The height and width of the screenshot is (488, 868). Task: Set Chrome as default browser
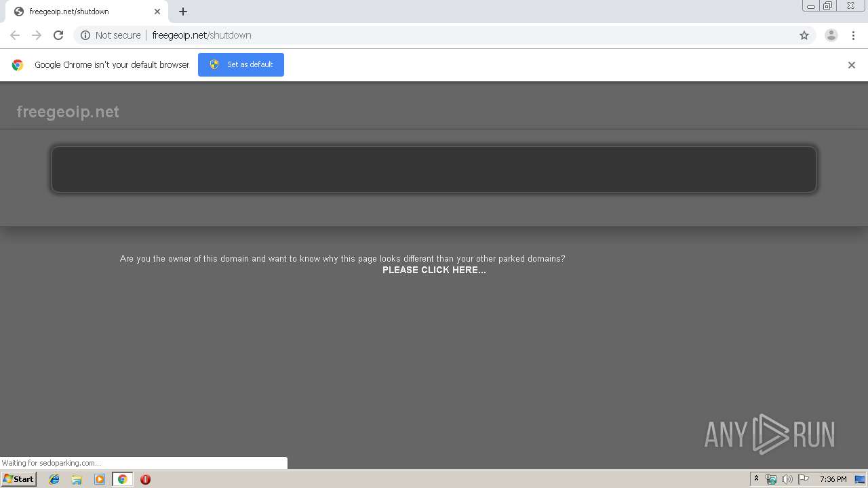coord(241,64)
